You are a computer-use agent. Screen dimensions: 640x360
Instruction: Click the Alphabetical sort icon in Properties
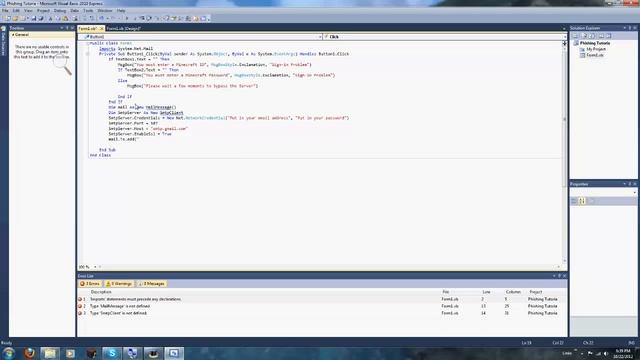click(x=582, y=201)
